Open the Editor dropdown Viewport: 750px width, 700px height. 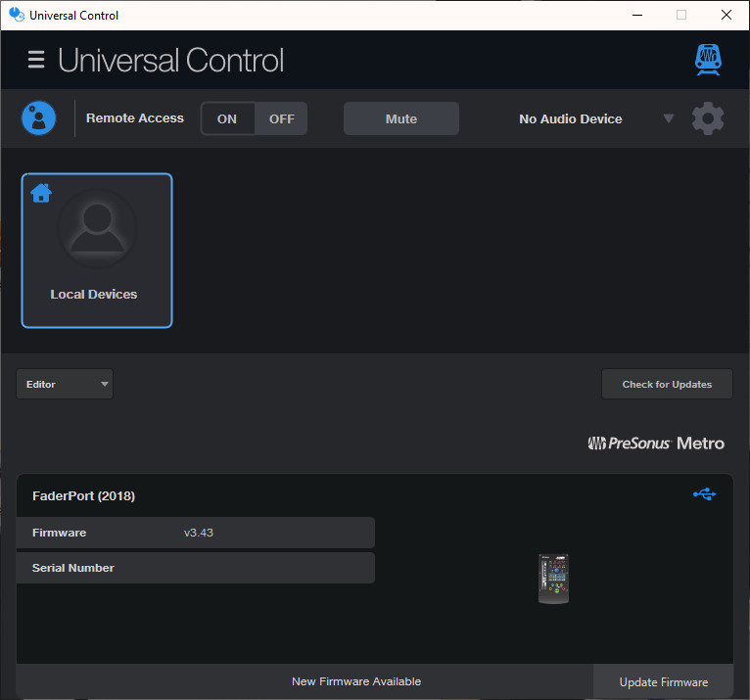[65, 384]
